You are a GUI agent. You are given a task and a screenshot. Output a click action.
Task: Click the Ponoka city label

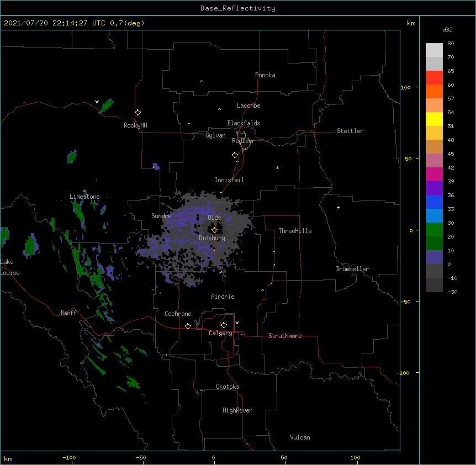[265, 75]
